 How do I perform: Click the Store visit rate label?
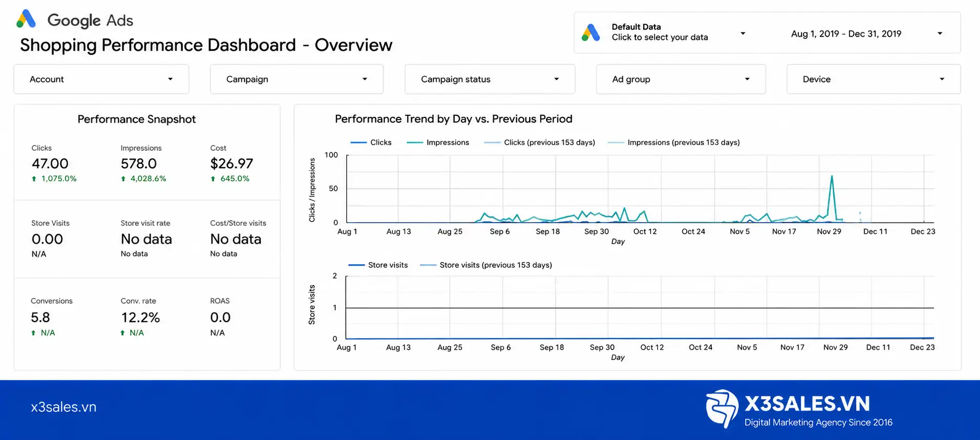146,223
